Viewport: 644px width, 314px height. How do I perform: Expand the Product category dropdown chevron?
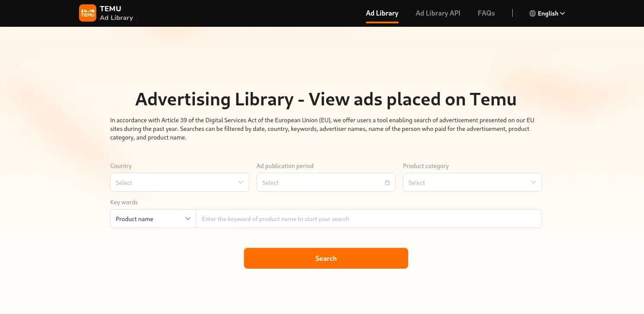[533, 182]
